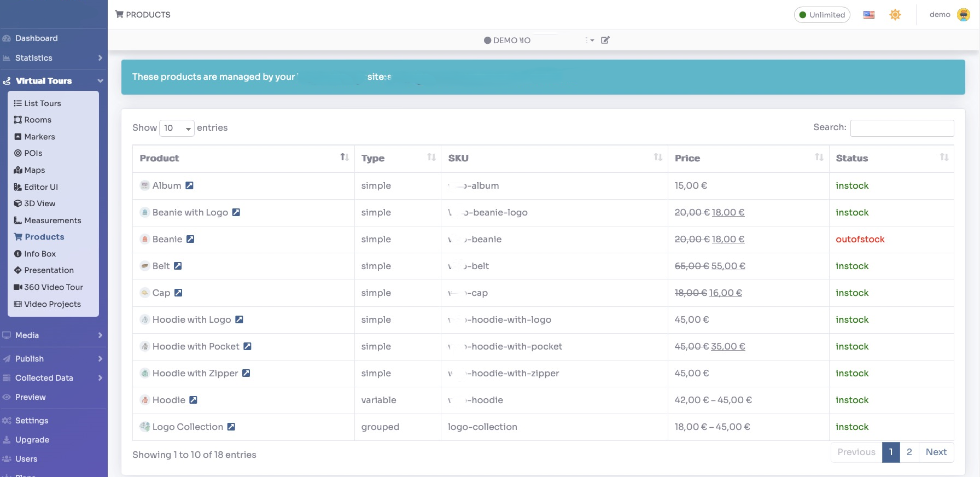Image resolution: width=980 pixels, height=477 pixels.
Task: Expand the Statistics sidebar section
Action: point(53,58)
